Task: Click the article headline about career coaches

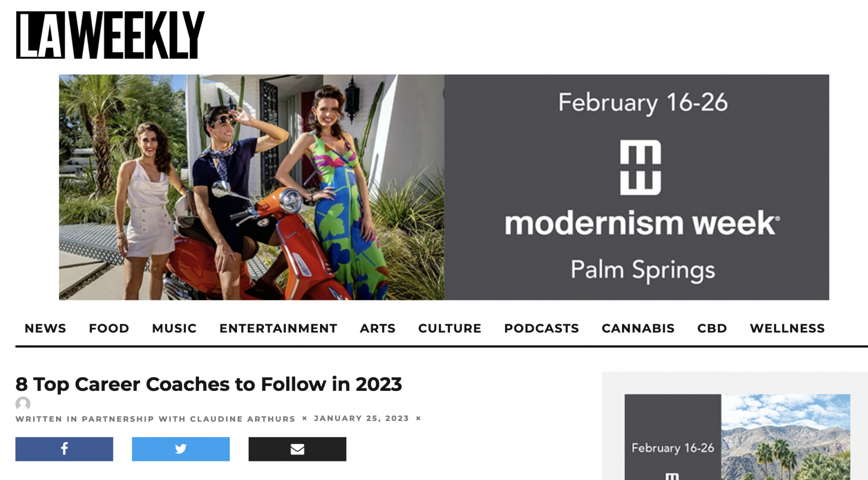Action: click(208, 385)
